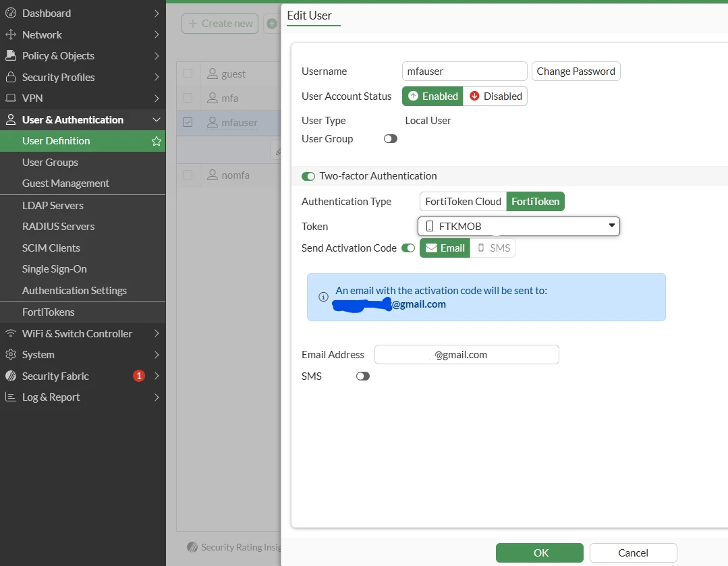The height and width of the screenshot is (566, 728).
Task: Select the Edit User tab heading
Action: tap(309, 16)
